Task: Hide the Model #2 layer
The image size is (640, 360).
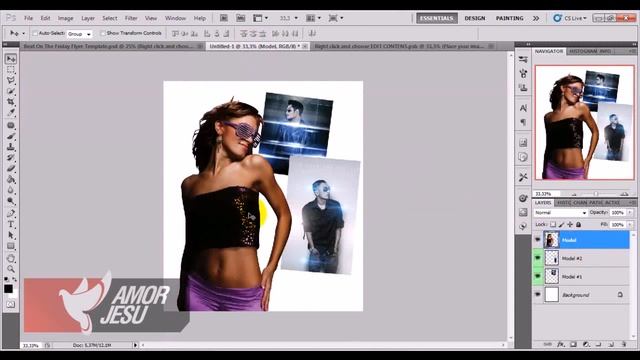Action: point(538,258)
